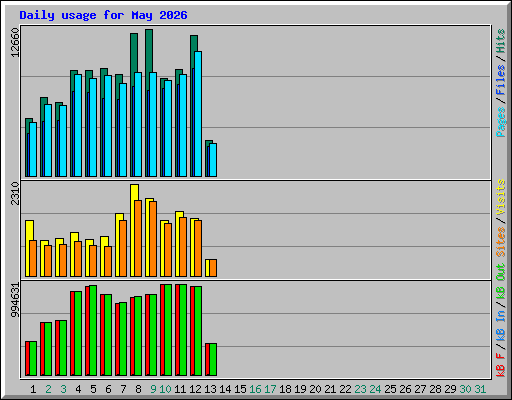Click the yellow visits bar for day 8
Image resolution: width=512 pixels, height=400 pixels.
134,230
